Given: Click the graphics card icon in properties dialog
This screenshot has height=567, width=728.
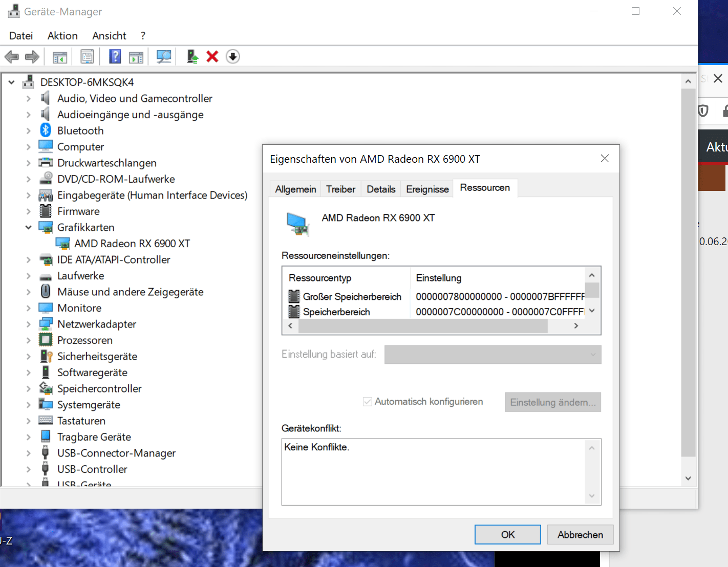Looking at the screenshot, I should (x=298, y=224).
